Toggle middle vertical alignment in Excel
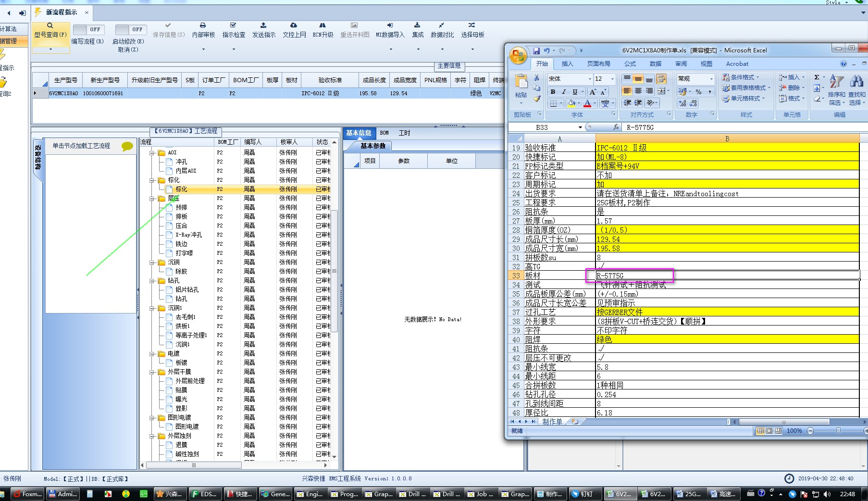The width and height of the screenshot is (868, 501). [638, 79]
